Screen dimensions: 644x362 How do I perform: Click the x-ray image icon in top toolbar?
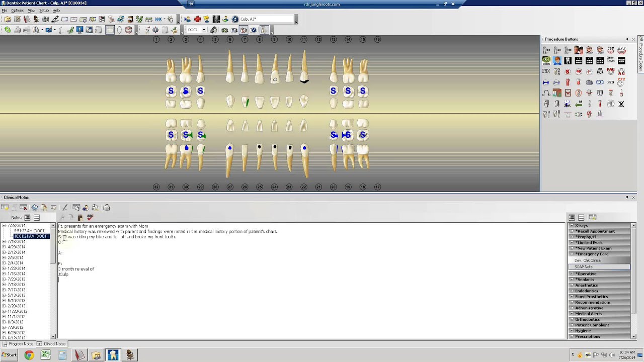click(x=216, y=19)
